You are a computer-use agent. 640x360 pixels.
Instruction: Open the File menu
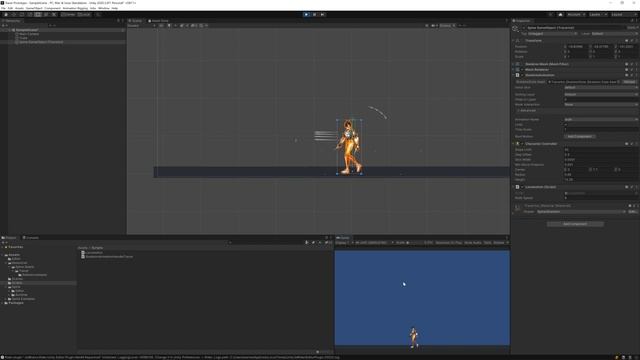coord(4,8)
